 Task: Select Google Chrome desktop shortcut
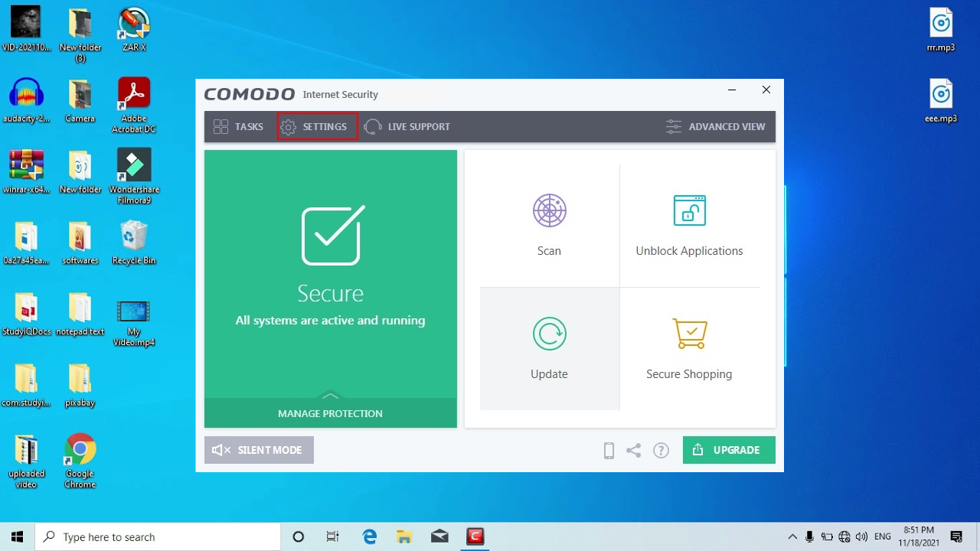click(80, 461)
